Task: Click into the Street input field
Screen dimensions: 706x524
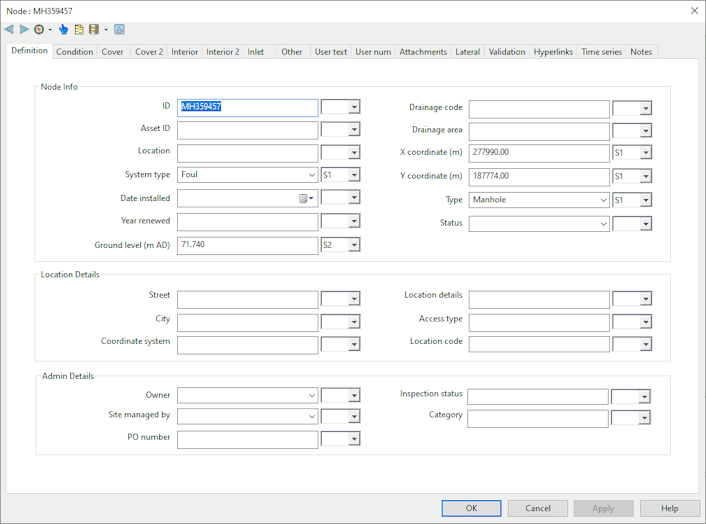Action: coord(247,299)
